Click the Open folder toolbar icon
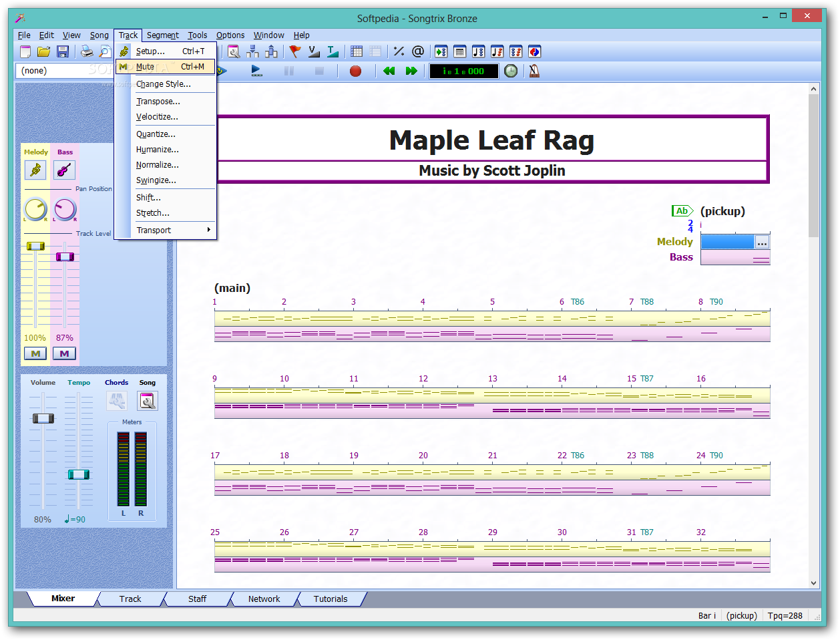The width and height of the screenshot is (840, 640). pos(44,51)
